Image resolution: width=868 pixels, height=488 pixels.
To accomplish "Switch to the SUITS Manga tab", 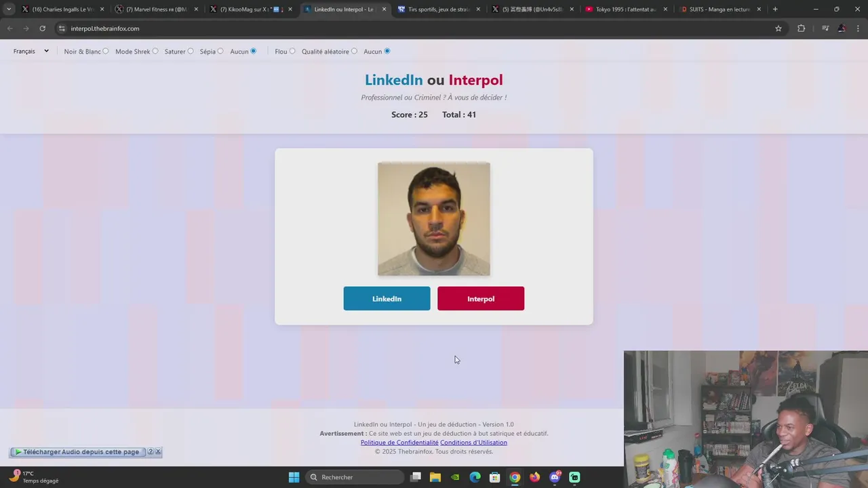I will (719, 9).
